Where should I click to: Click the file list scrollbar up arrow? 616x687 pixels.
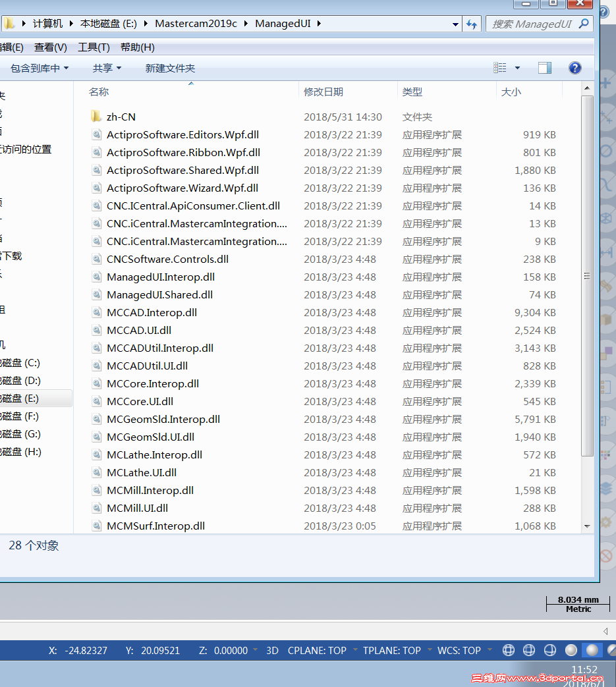tap(587, 88)
